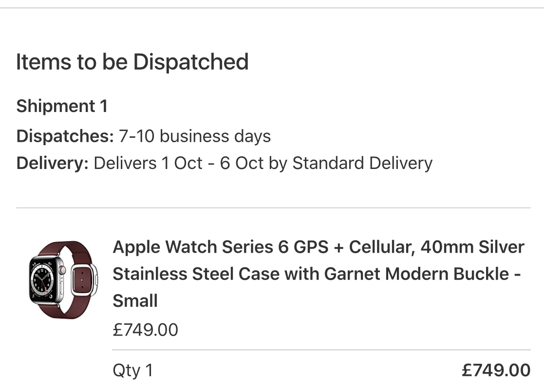Click the divider line above Qty 1
The height and width of the screenshot is (392, 544).
pyautogui.click(x=321, y=350)
